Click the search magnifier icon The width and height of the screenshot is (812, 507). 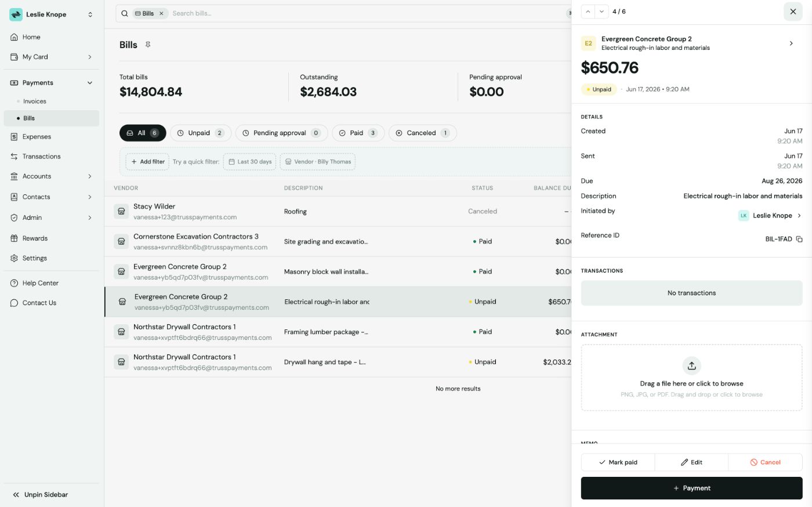click(x=125, y=13)
